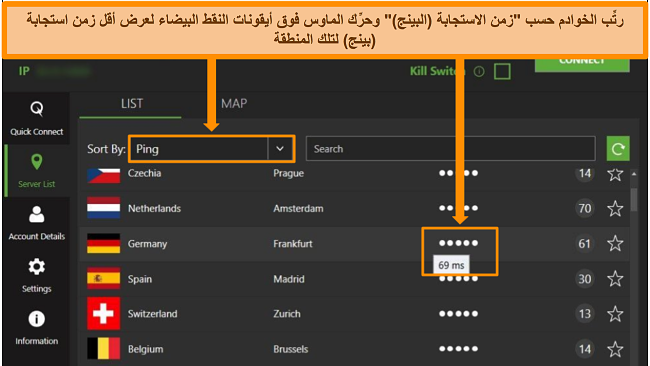Click Germany's ping dots indicator
650x366 pixels.
pyautogui.click(x=458, y=243)
